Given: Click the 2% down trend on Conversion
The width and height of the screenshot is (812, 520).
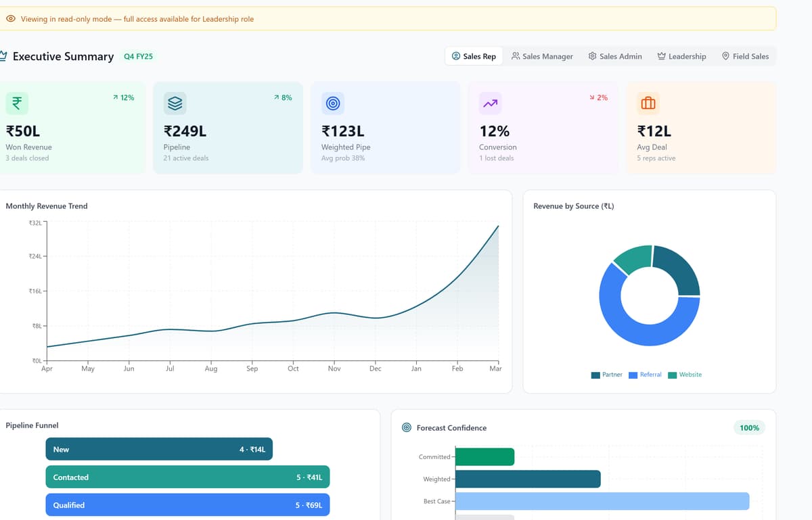Looking at the screenshot, I should pos(599,97).
